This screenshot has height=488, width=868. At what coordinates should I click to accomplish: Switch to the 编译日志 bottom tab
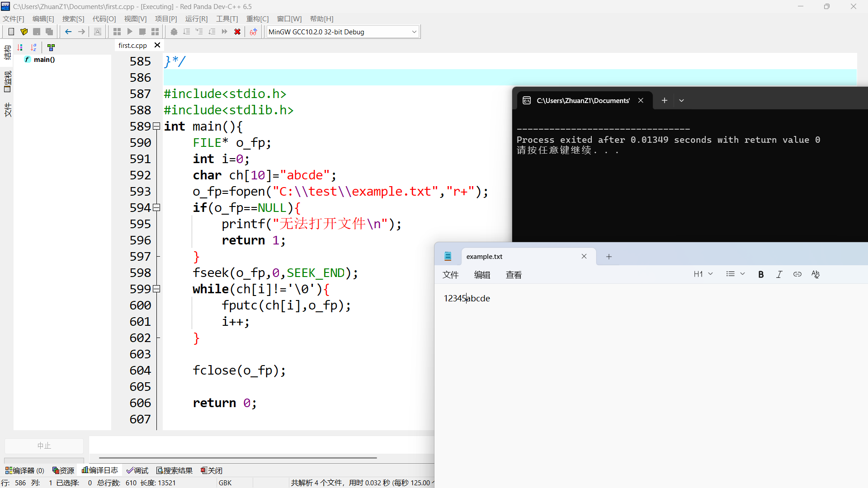point(100,470)
